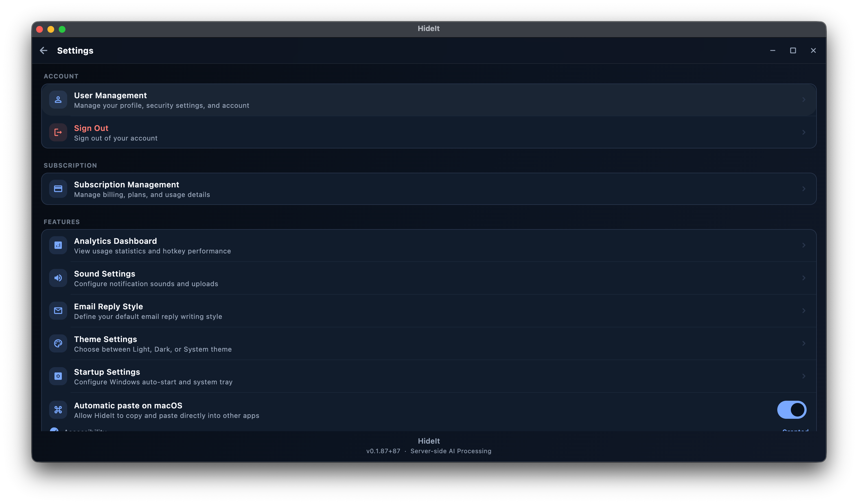
Task: Open the Startup Settings title
Action: coord(107,372)
